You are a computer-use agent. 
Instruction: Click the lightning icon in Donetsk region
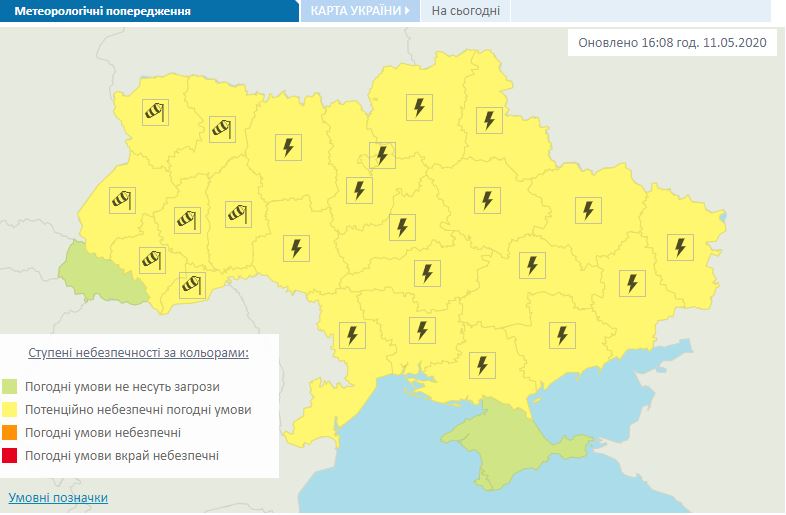point(632,283)
